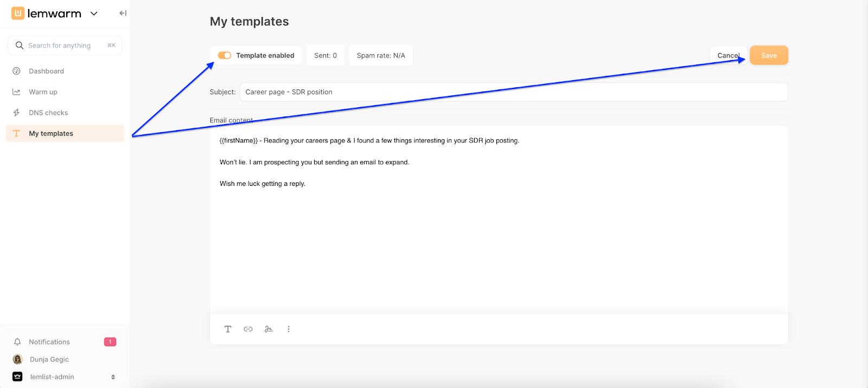Click Dunja Gegic profile avatar
Viewport: 868px width, 388px height.
coord(17,359)
